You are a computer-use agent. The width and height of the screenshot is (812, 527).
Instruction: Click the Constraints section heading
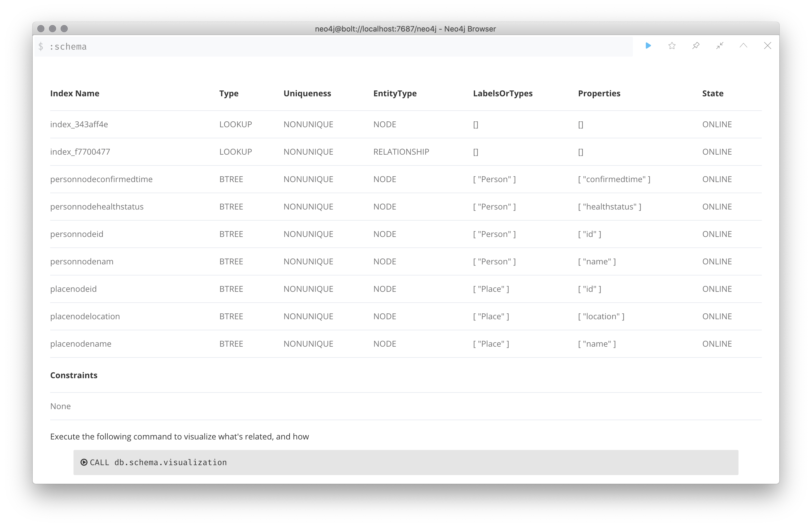coord(74,375)
